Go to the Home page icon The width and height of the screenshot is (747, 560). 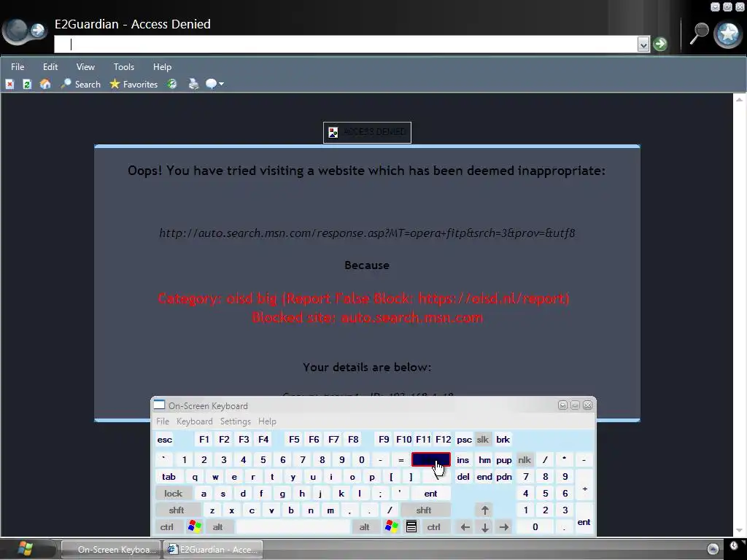pos(45,85)
